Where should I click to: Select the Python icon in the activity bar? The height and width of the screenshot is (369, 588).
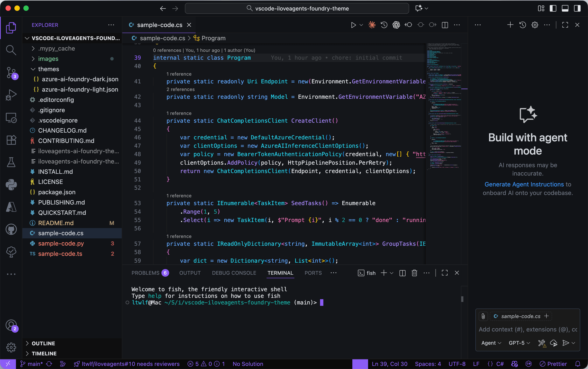(11, 185)
